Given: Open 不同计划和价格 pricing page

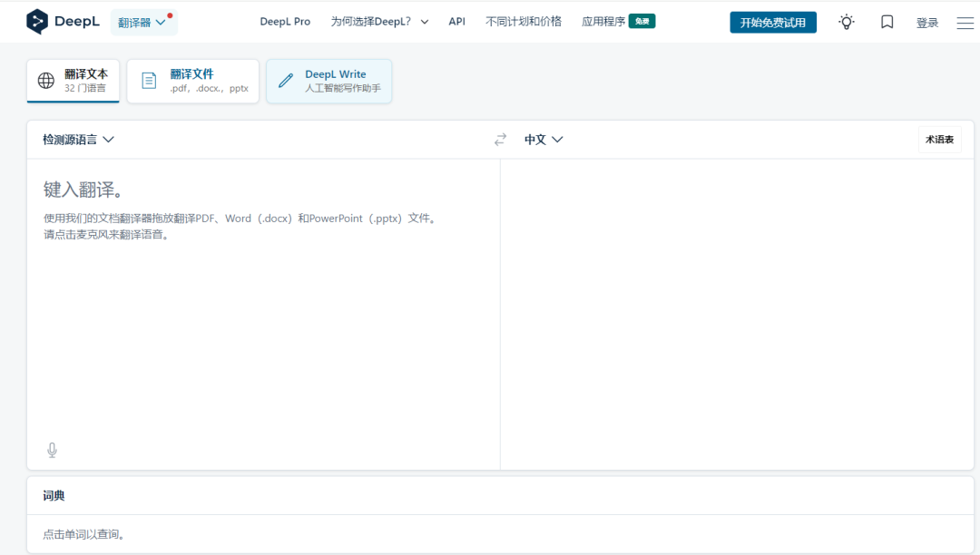Looking at the screenshot, I should coord(524,22).
